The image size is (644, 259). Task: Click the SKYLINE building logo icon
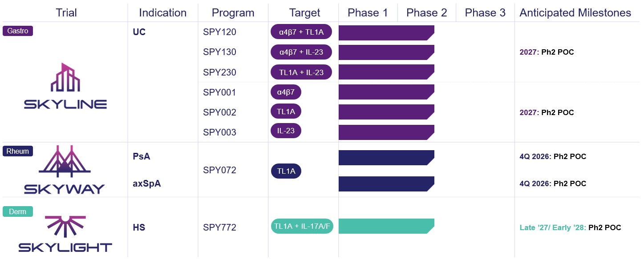click(65, 78)
